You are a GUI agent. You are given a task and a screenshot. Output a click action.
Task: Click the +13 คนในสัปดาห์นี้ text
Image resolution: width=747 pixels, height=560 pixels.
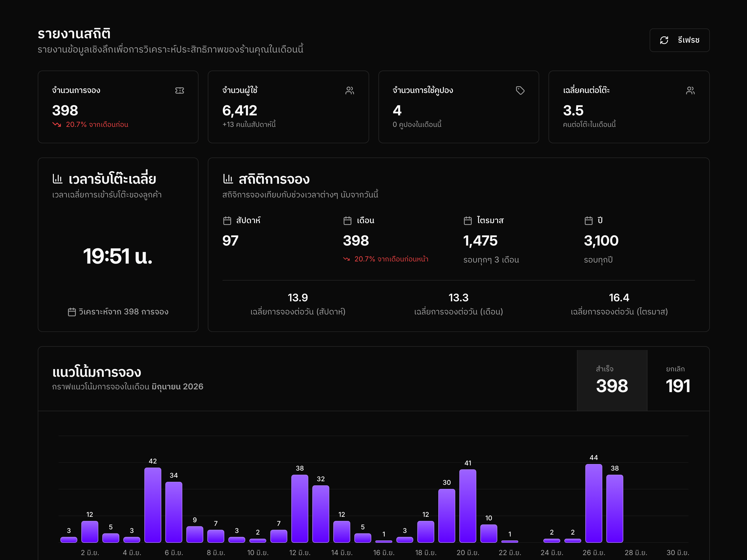click(x=249, y=124)
